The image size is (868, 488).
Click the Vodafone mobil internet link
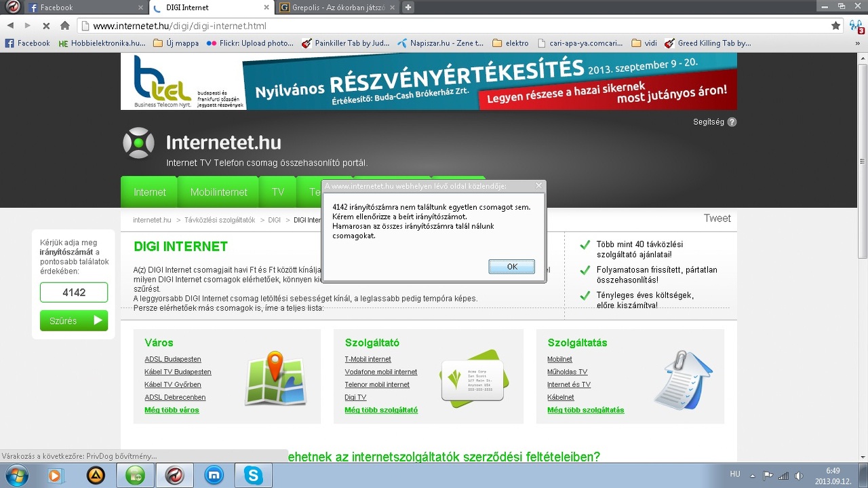[381, 372]
